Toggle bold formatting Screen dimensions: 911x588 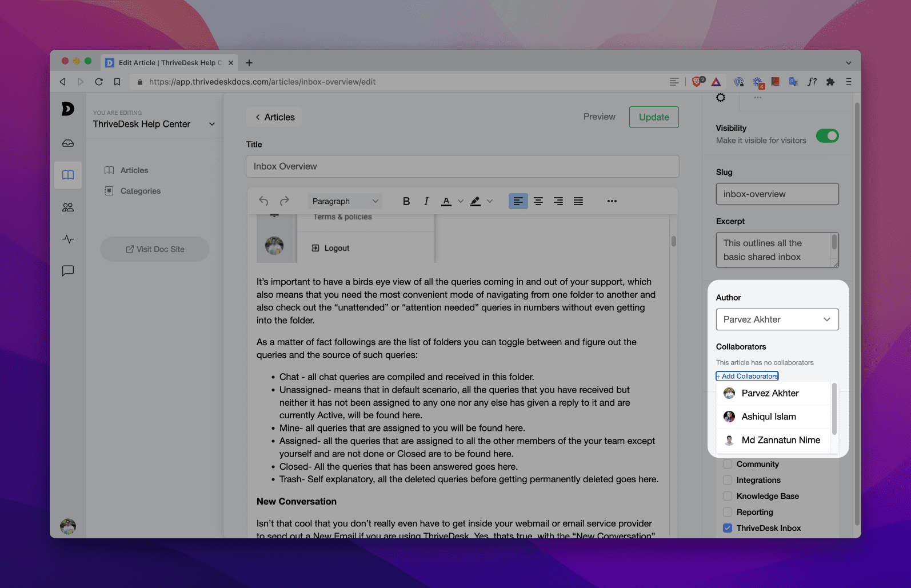[x=406, y=201]
